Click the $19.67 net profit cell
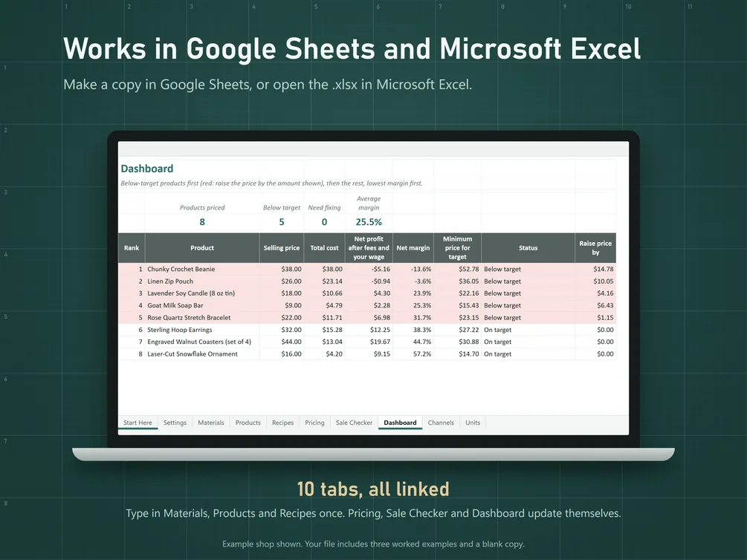747x560 pixels. [369, 342]
